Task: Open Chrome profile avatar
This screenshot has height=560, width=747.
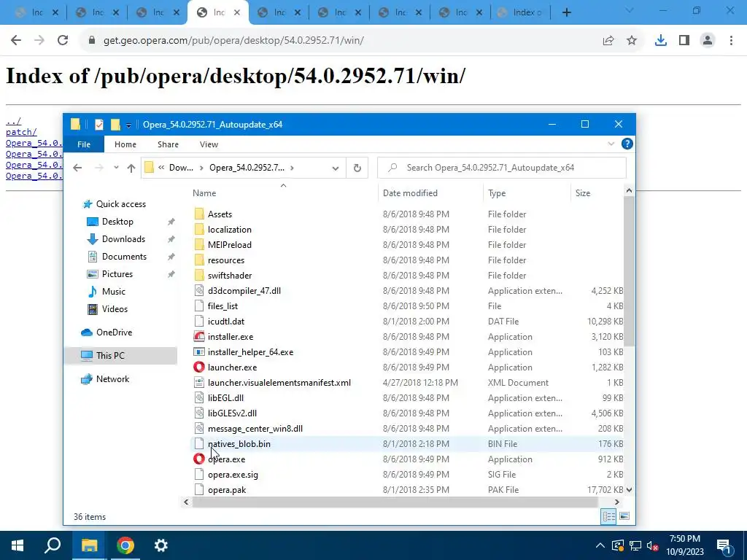Action: click(x=708, y=41)
